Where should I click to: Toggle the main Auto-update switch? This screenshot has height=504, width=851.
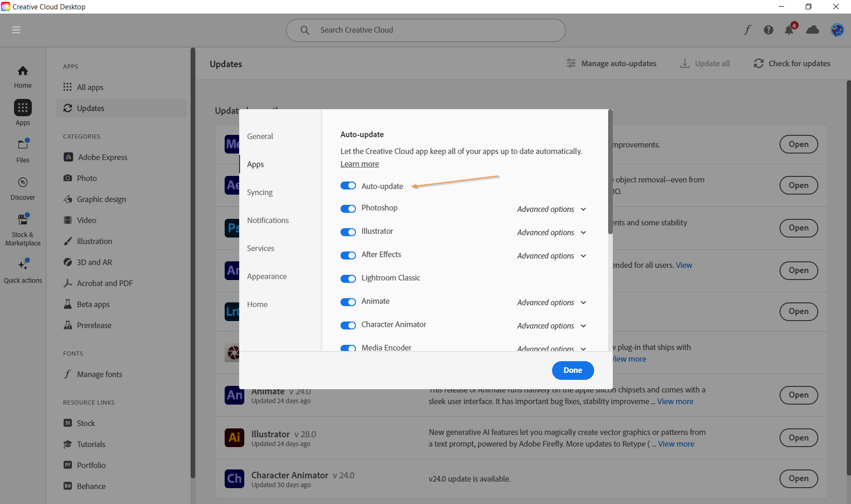click(x=348, y=186)
